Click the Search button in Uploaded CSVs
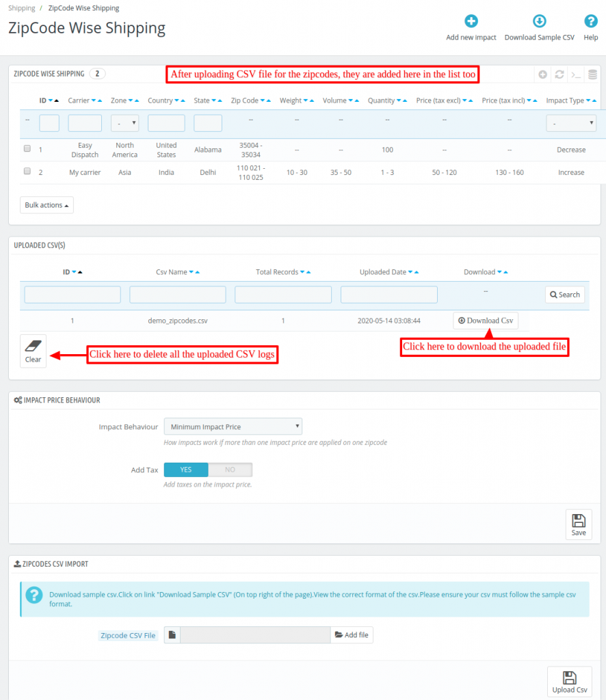The height and width of the screenshot is (700, 606). pos(564,294)
